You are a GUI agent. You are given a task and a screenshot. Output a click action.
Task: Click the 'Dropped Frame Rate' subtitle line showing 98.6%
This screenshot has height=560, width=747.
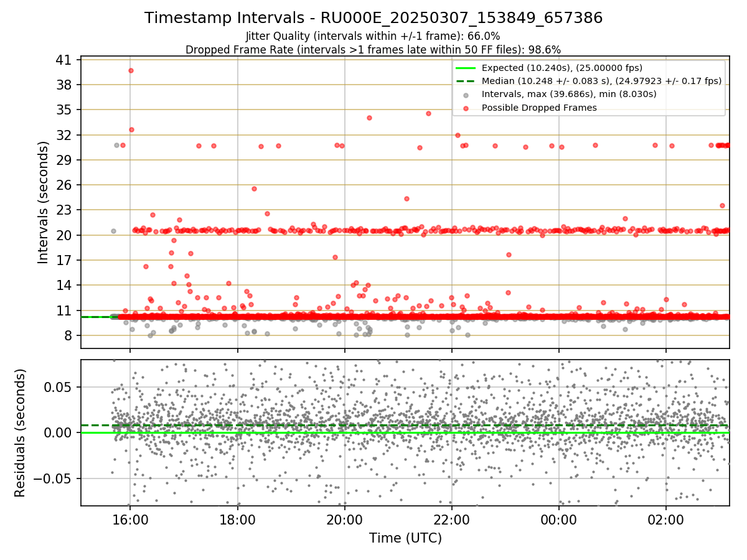click(374, 50)
